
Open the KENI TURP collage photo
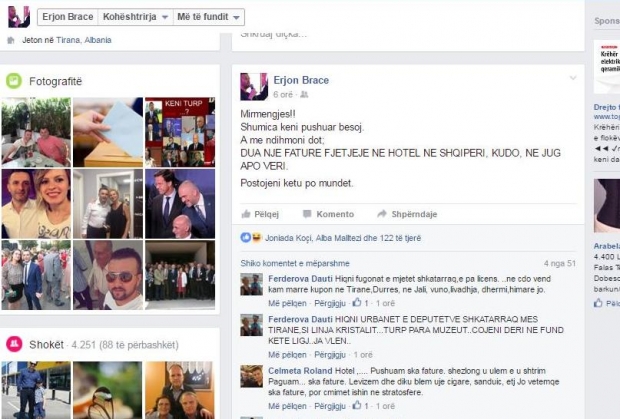coord(180,132)
